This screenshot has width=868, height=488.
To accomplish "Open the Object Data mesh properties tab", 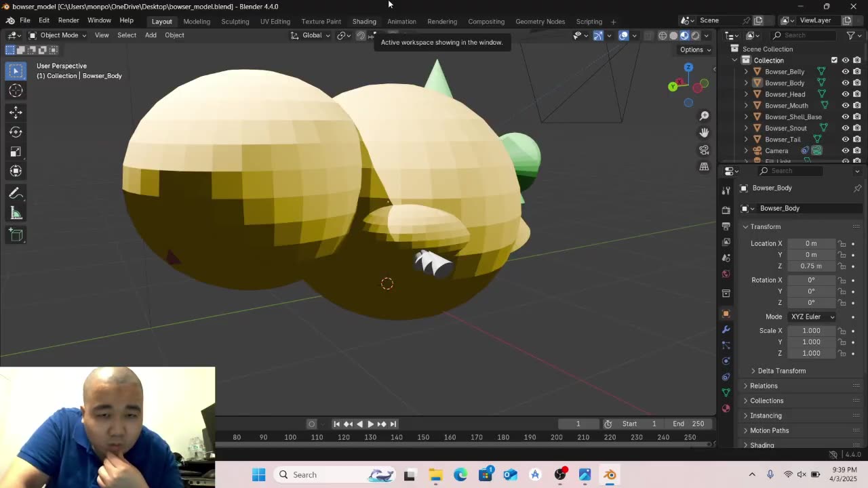I will coord(726,392).
